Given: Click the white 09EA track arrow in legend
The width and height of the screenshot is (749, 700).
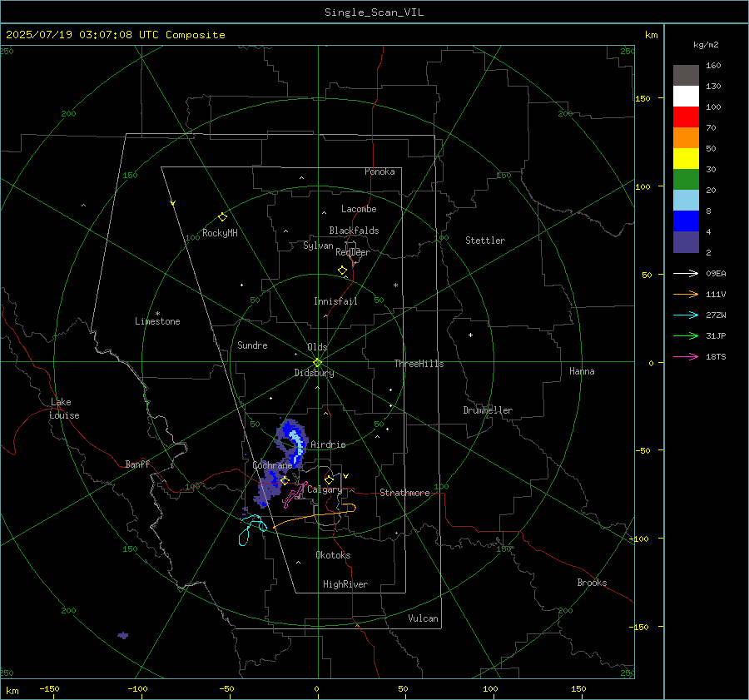Looking at the screenshot, I should click(686, 273).
